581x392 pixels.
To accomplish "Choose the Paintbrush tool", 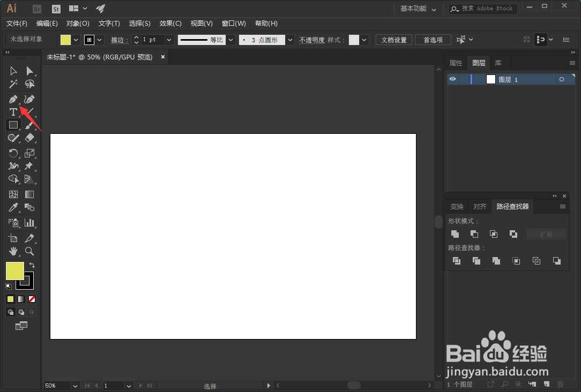I will (29, 125).
